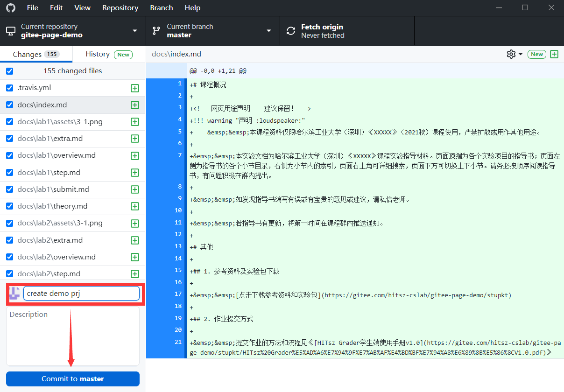Uncheck docs\lab1\overview.md checkbox
Viewport: 564px width, 392px height.
pos(10,156)
